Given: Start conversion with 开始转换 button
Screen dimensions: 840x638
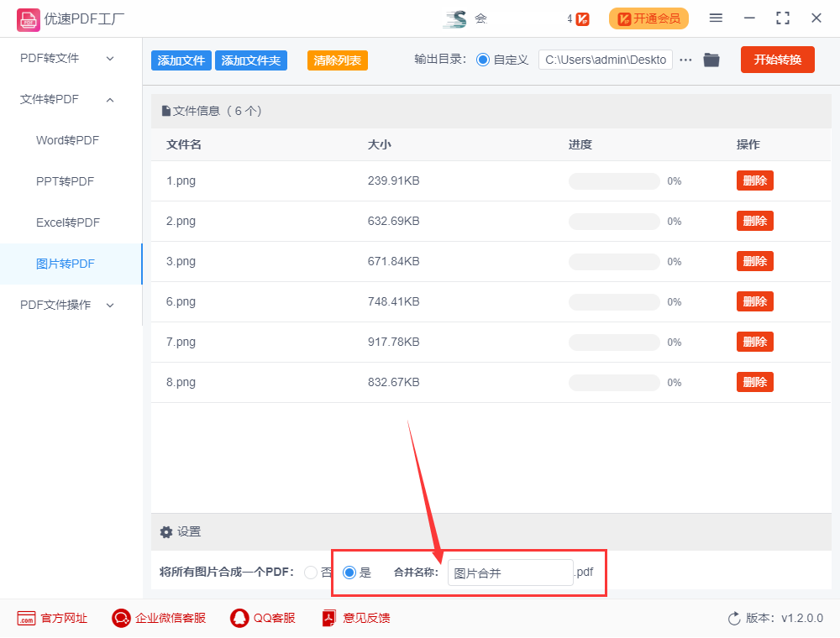Looking at the screenshot, I should (x=777, y=60).
